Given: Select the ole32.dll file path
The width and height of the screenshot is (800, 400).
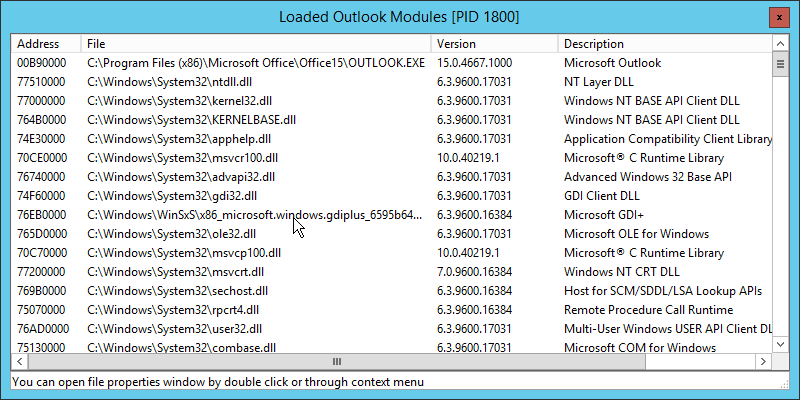Looking at the screenshot, I should pyautogui.click(x=171, y=234).
